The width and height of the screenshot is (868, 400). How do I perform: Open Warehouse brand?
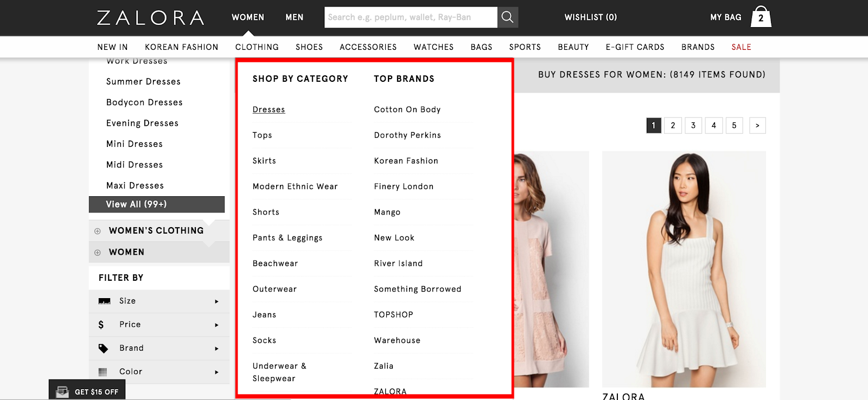pyautogui.click(x=397, y=340)
